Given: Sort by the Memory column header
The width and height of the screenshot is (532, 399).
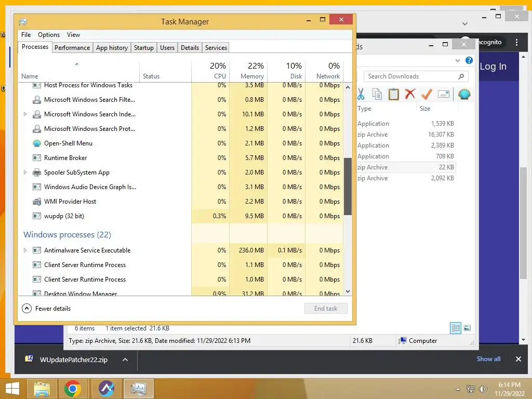Looking at the screenshot, I should [x=248, y=72].
